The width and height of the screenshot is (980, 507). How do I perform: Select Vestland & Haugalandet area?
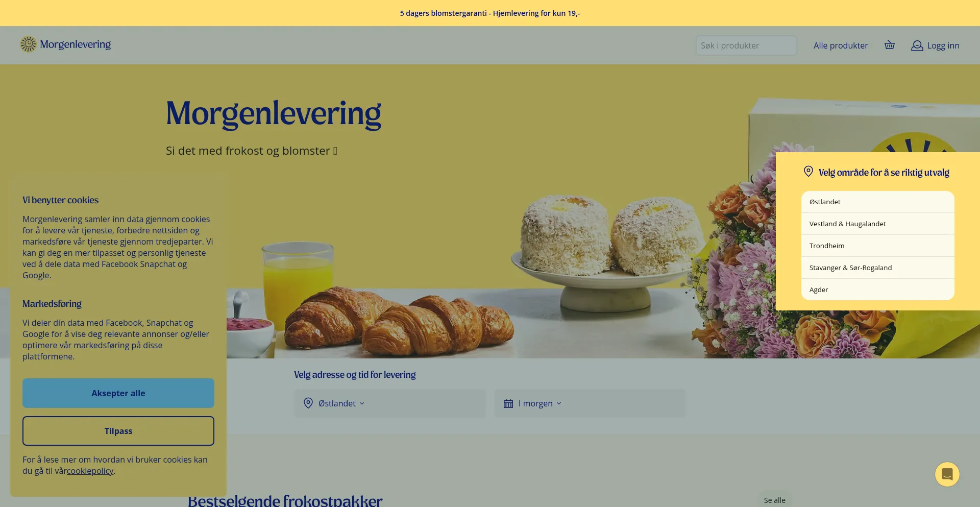[x=878, y=224]
